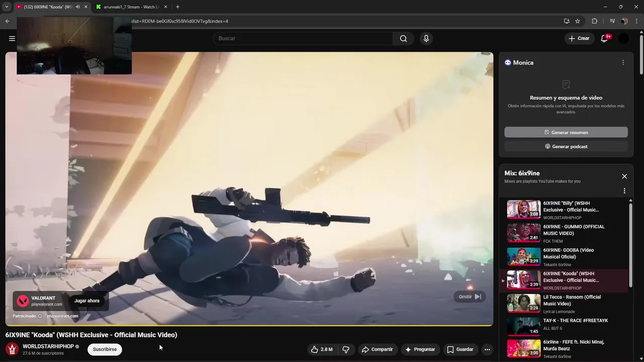Start voice search with the microphone
The width and height of the screenshot is (644, 362).
tap(426, 38)
